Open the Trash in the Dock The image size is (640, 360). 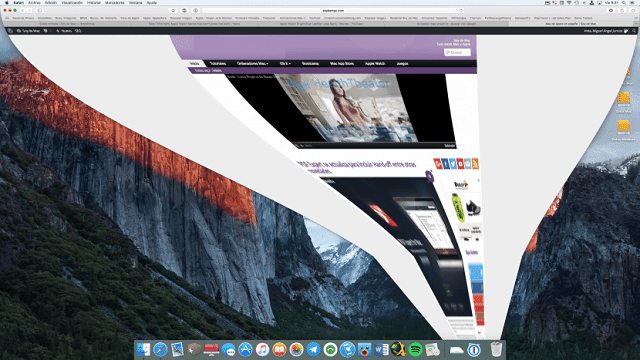[496, 349]
